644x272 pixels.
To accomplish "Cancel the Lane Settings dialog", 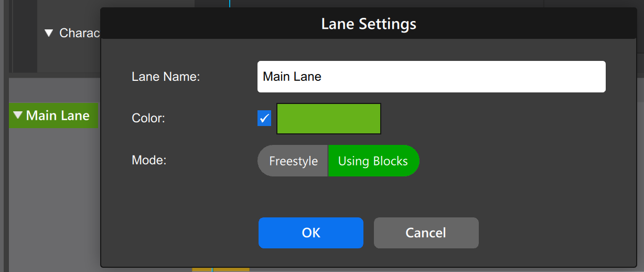I will (426, 233).
